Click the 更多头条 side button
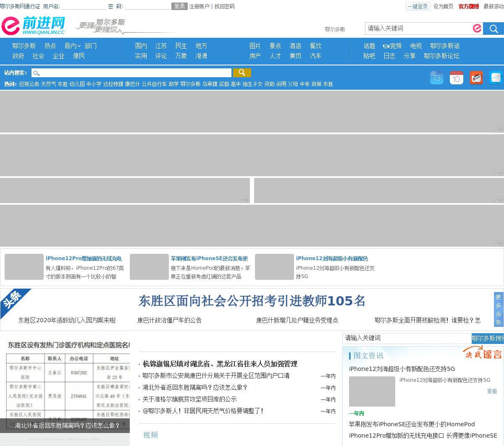This screenshot has width=504, height=446. pyautogui.click(x=498, y=309)
